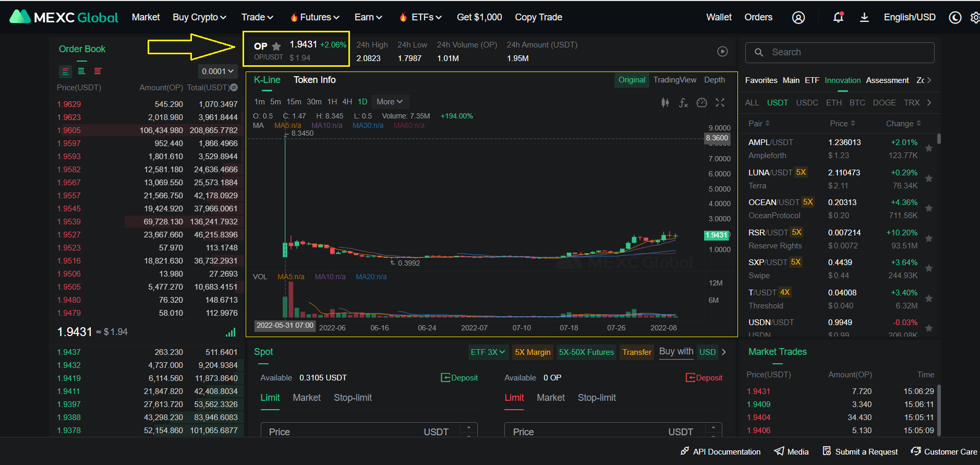Image resolution: width=980 pixels, height=465 pixels.
Task: Expand the Futures menu
Action: [314, 17]
